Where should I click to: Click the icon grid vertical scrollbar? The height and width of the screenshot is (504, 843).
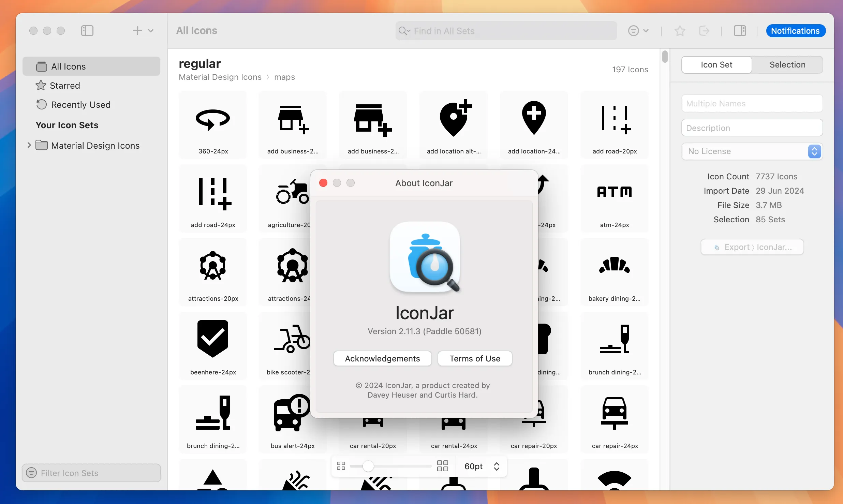pos(665,57)
